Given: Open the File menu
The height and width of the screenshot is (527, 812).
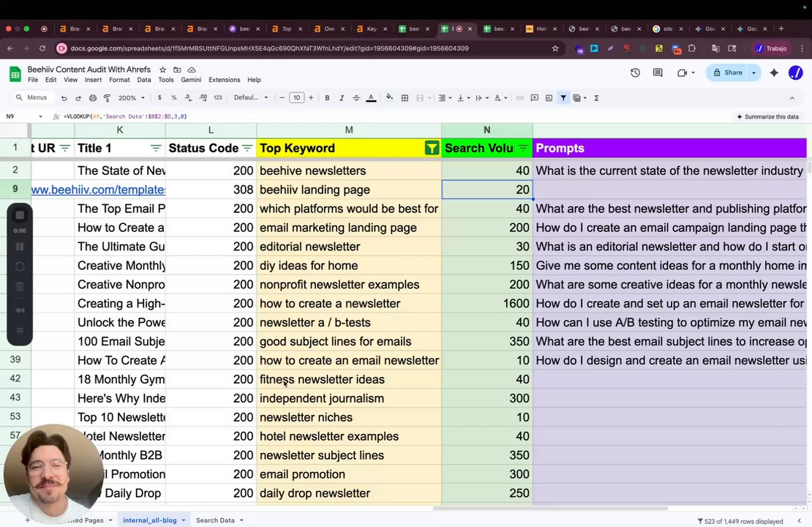Looking at the screenshot, I should point(33,80).
